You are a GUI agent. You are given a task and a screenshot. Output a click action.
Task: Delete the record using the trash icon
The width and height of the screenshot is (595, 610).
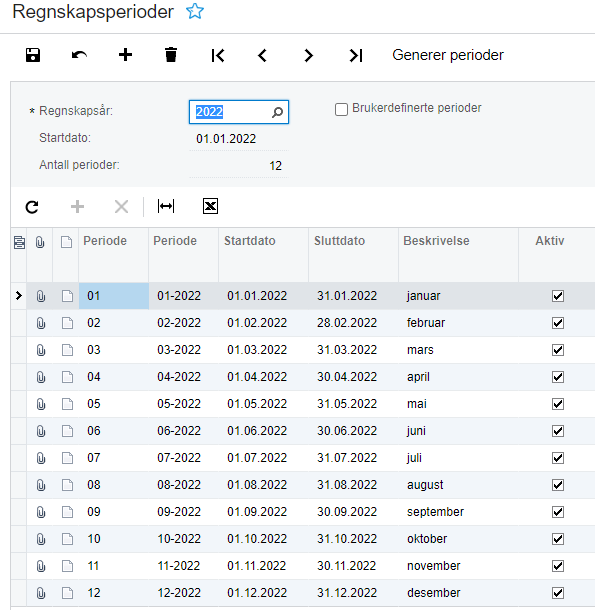(171, 55)
